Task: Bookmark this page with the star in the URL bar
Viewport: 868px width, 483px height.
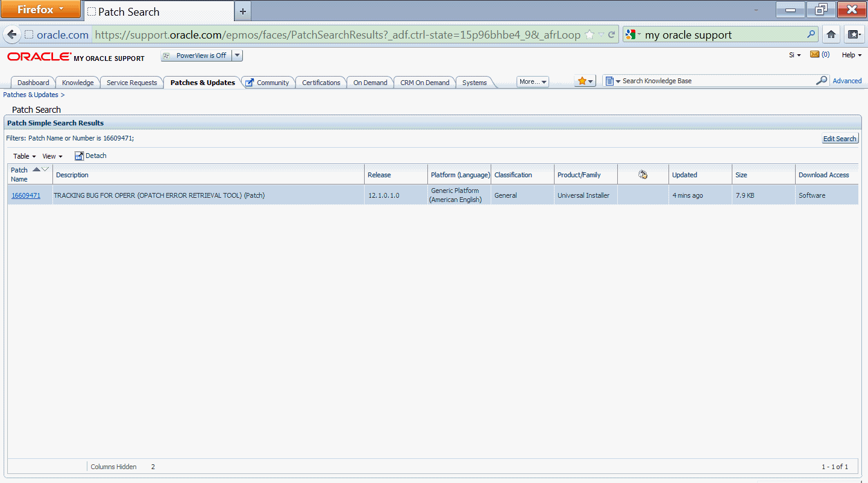Action: click(x=590, y=34)
